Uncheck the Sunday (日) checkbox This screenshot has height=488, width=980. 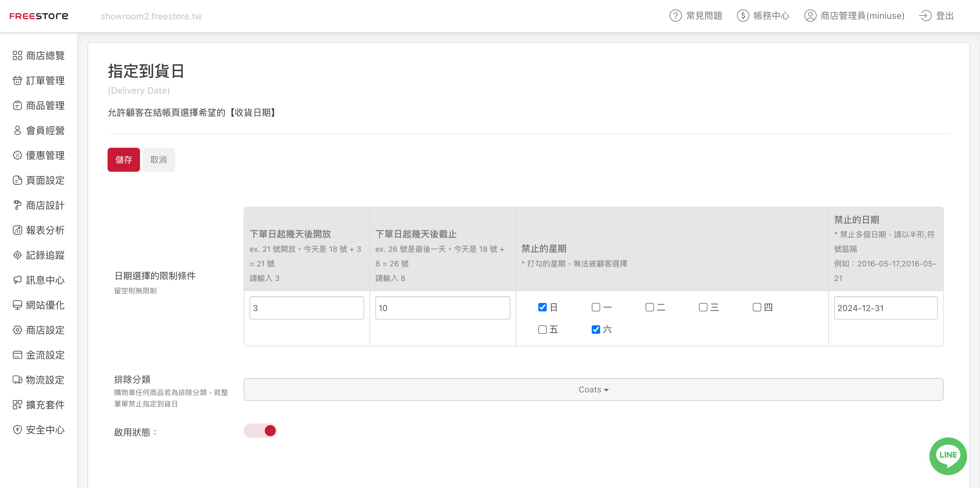coord(542,307)
